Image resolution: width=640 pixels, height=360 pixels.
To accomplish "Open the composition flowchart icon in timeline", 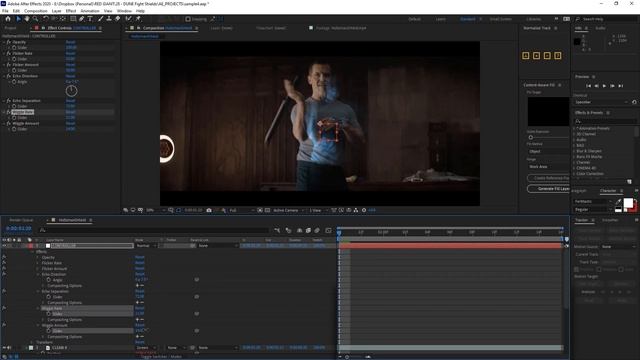I will coord(277,231).
